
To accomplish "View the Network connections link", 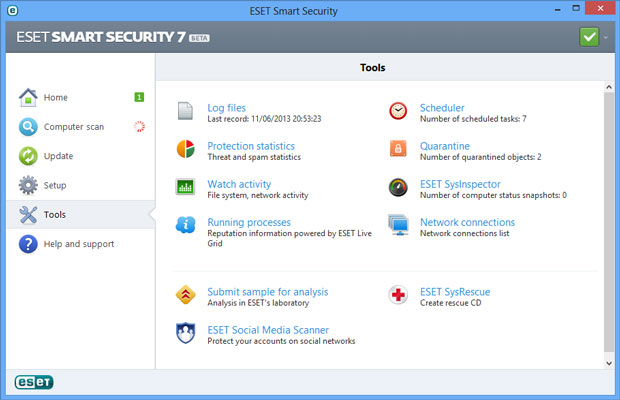I will [467, 222].
